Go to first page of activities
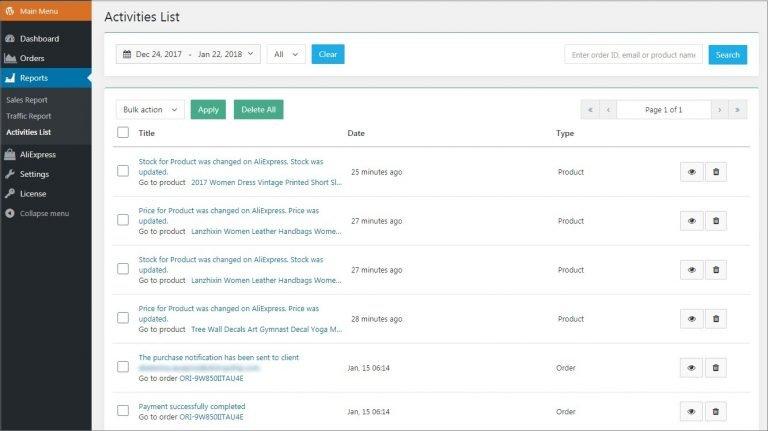Image resolution: width=768 pixels, height=431 pixels. click(590, 110)
